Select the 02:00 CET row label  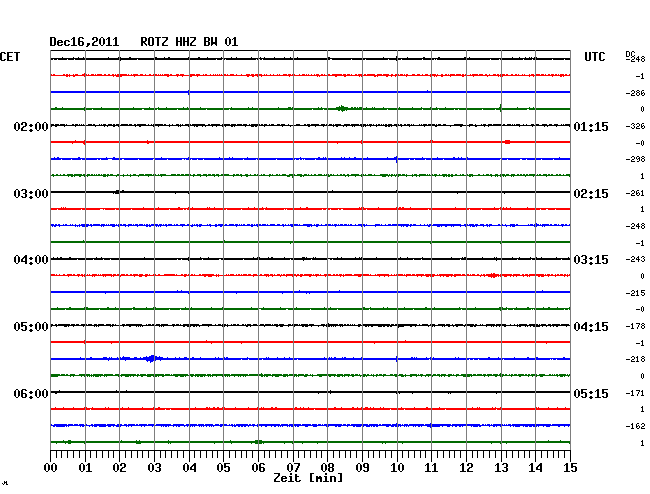(31, 127)
